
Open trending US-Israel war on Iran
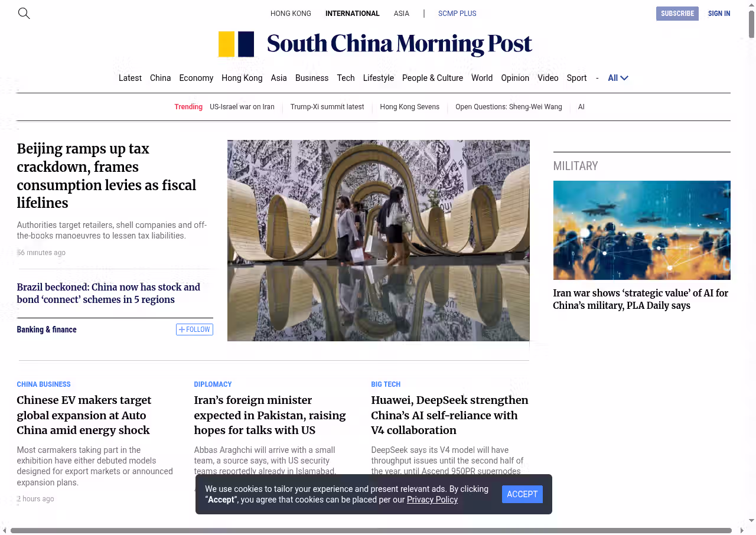(242, 107)
